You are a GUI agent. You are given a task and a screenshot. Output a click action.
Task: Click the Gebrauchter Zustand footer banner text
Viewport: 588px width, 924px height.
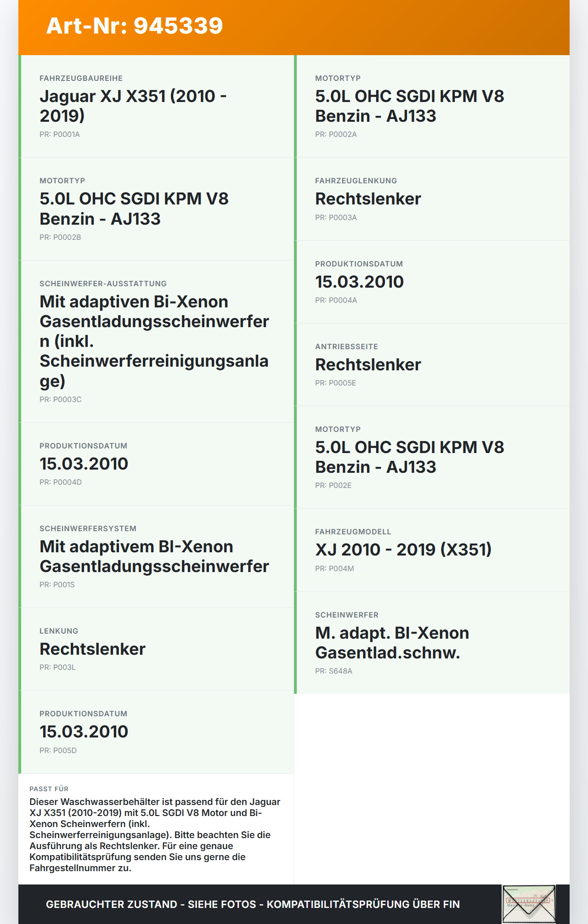253,904
